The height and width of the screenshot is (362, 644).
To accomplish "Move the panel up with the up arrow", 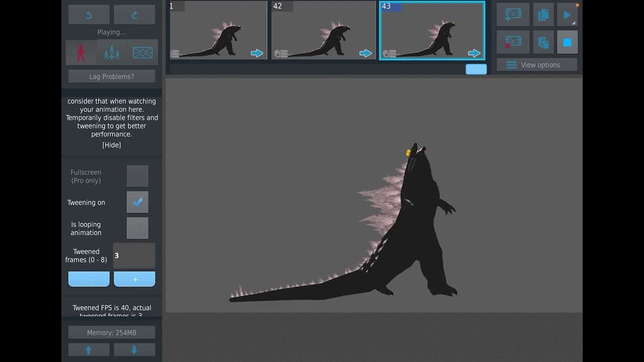I will [89, 350].
